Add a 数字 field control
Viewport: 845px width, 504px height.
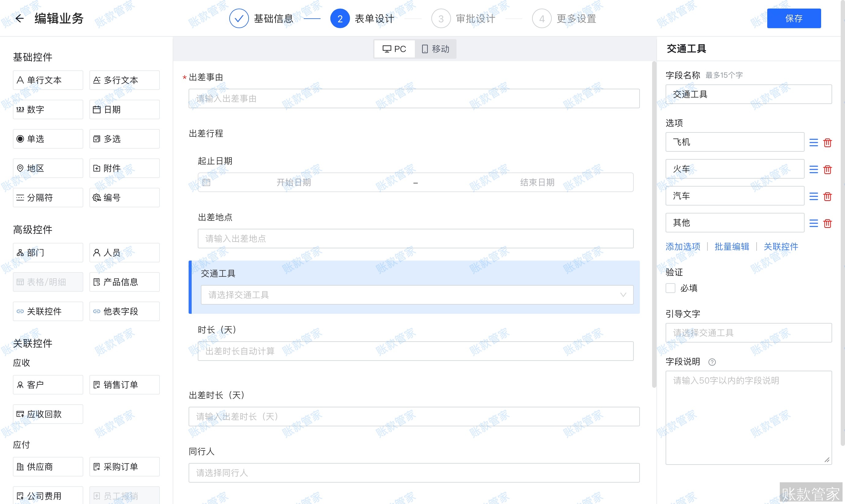[47, 109]
